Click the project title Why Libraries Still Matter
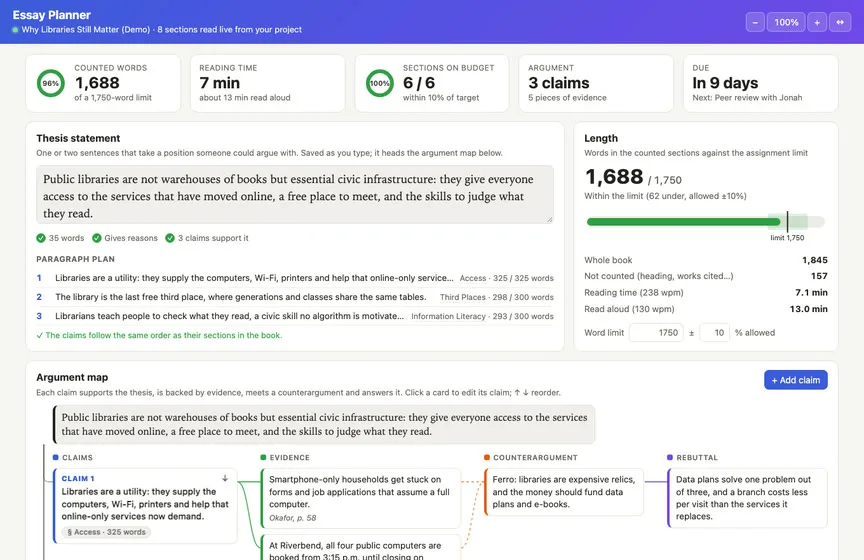Viewport: 864px width, 560px height. pos(85,30)
